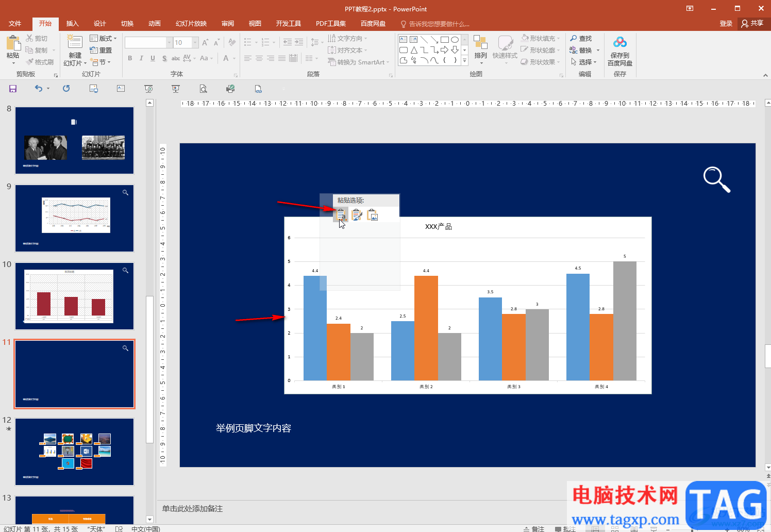Save presentation using quick access Save icon
The width and height of the screenshot is (771, 532).
tap(13, 89)
